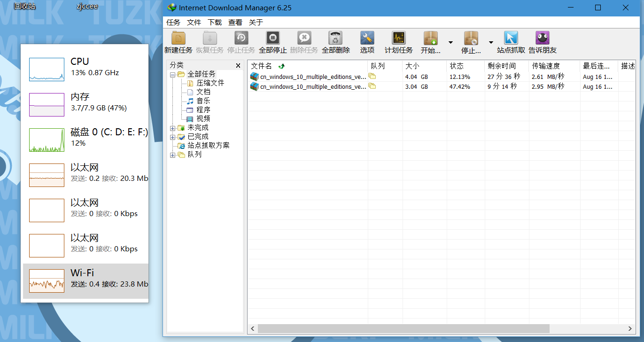The height and width of the screenshot is (342, 644).
Task: Click the 47.42% status cell
Action: click(459, 86)
